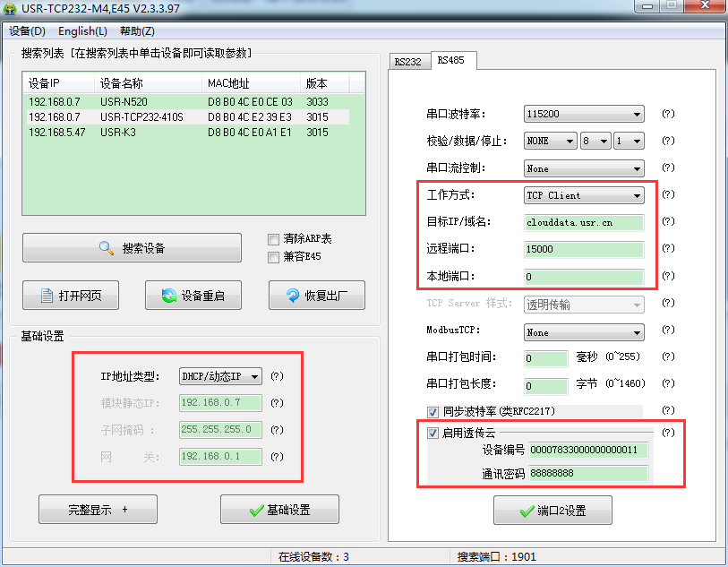Click help (?) icon beside 启用透传云

[x=667, y=433]
